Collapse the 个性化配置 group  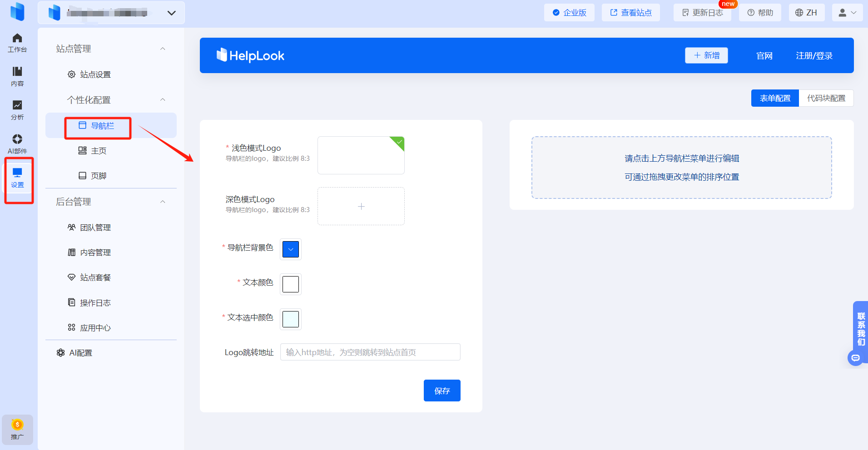[163, 100]
